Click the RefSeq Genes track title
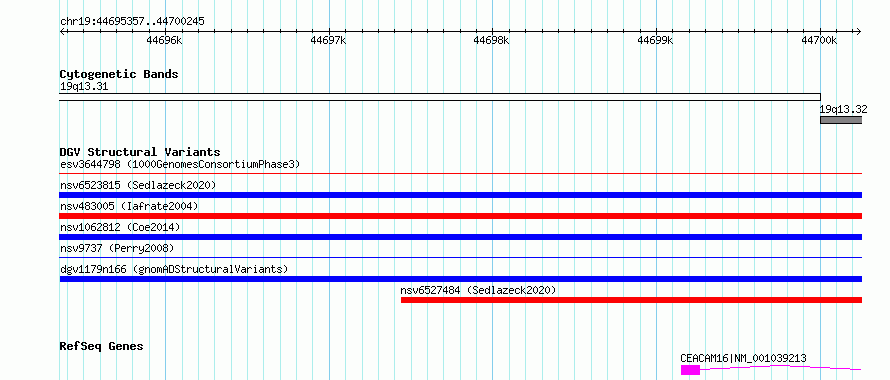Screen dimensions: 890x380 (102, 346)
